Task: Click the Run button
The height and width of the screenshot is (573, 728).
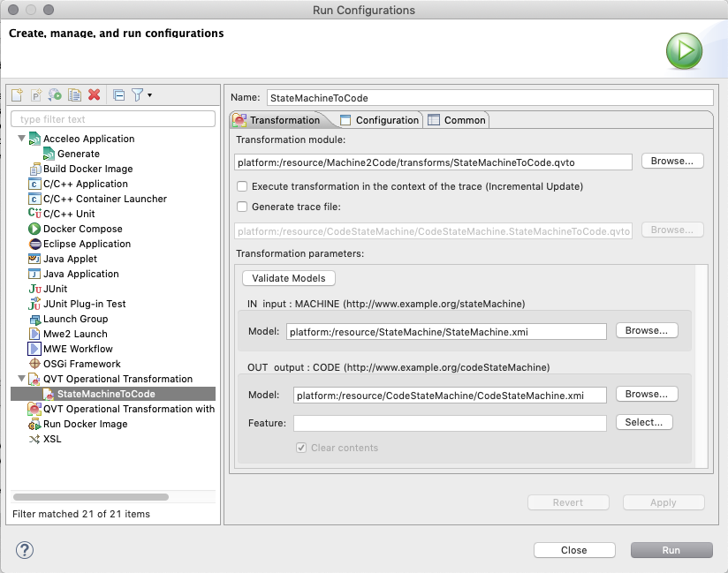Action: (671, 550)
